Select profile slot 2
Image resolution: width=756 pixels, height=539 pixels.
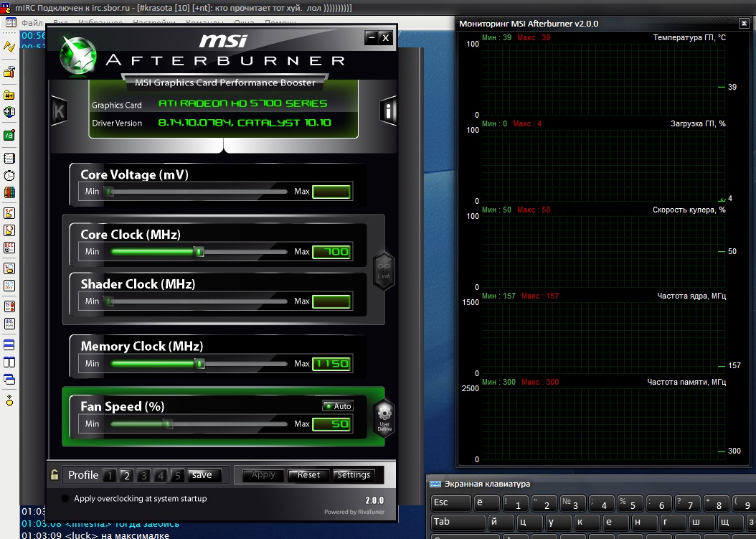[127, 475]
